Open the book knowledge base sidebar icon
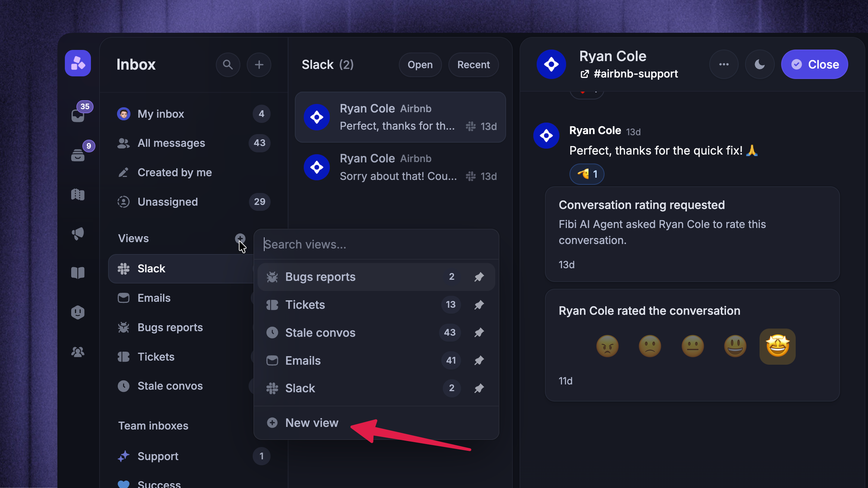This screenshot has height=488, width=868. 78,273
